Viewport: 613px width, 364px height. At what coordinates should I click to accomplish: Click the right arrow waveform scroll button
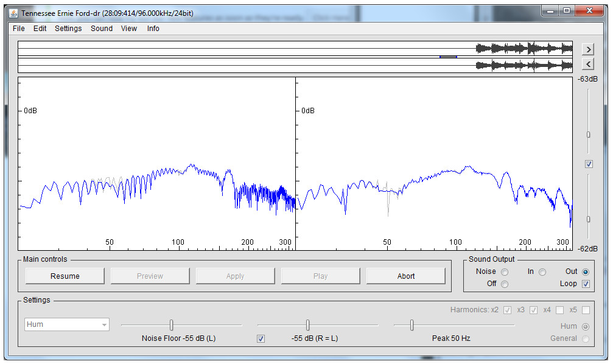[x=588, y=49]
